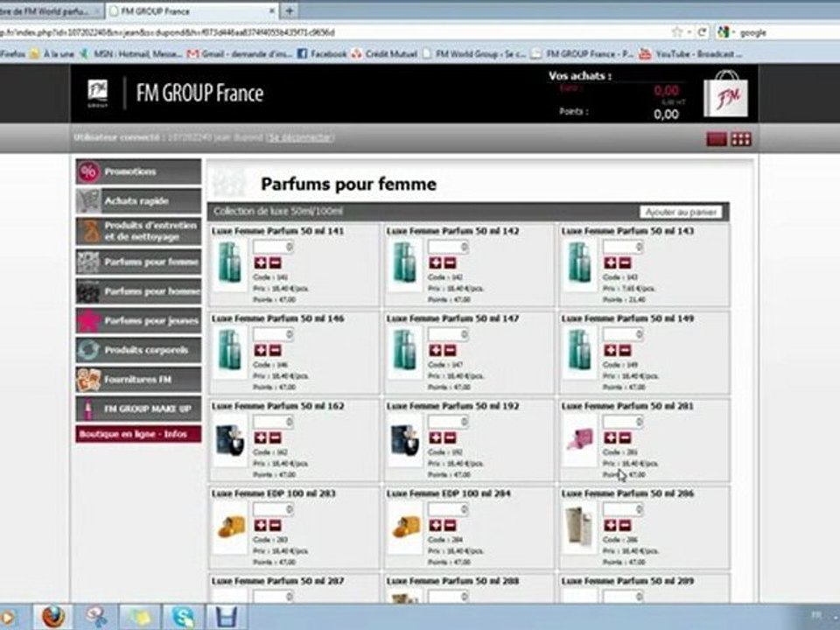Open the Promotions category
Screen dimensions: 840x630
click(x=139, y=172)
